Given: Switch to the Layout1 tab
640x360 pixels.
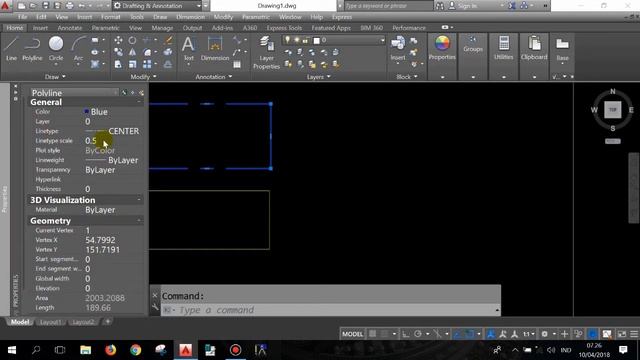Looking at the screenshot, I should tap(51, 322).
